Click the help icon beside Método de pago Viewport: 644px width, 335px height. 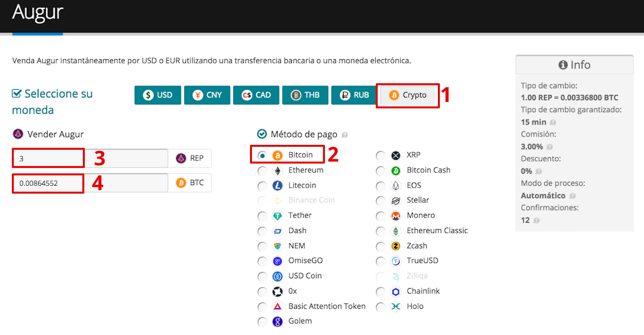(x=344, y=134)
